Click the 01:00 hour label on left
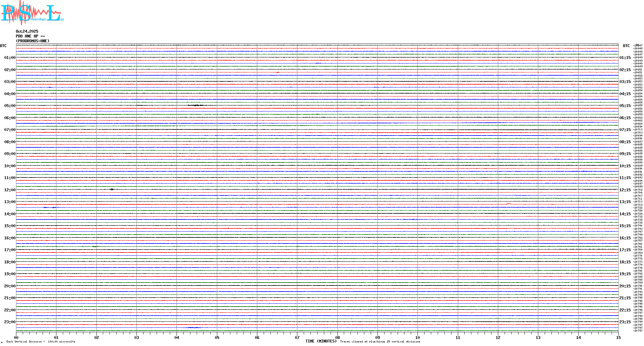 tap(10, 58)
